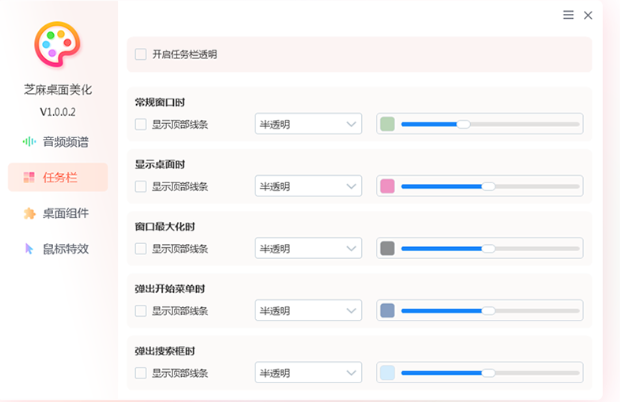The image size is (620, 402).
Task: Expand 半透明 dropdown under 窗口最大化时
Action: coord(308,249)
